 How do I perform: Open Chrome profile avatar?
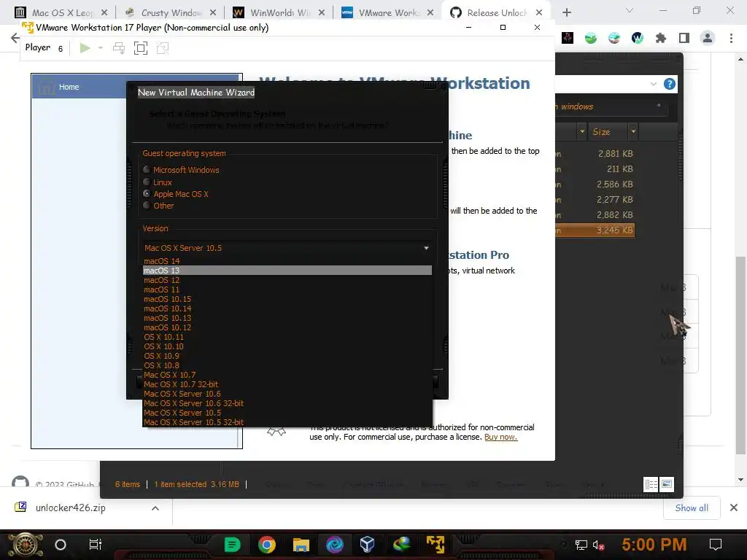pos(708,38)
